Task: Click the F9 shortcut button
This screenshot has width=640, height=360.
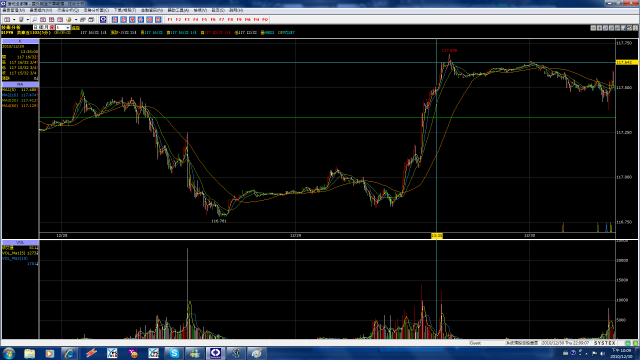Action: click(x=239, y=19)
